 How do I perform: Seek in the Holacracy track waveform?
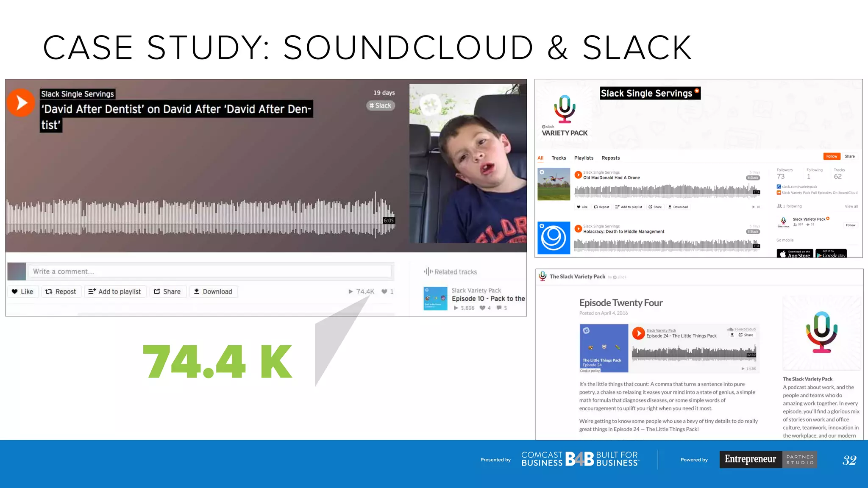click(667, 245)
